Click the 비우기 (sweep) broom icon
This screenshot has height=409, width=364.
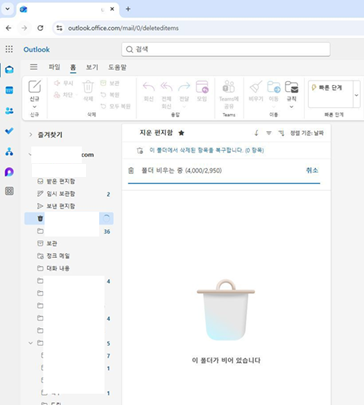point(256,87)
